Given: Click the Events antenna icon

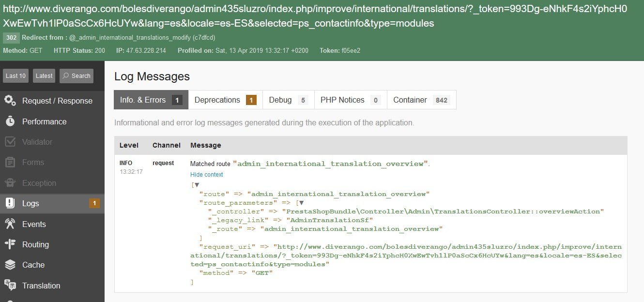Looking at the screenshot, I should [10, 224].
